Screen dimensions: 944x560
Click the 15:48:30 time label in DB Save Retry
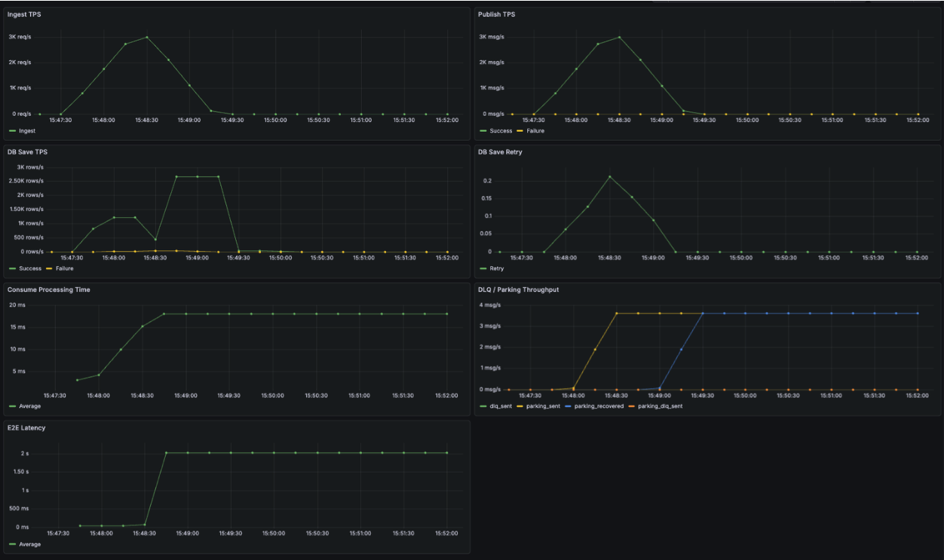point(609,257)
